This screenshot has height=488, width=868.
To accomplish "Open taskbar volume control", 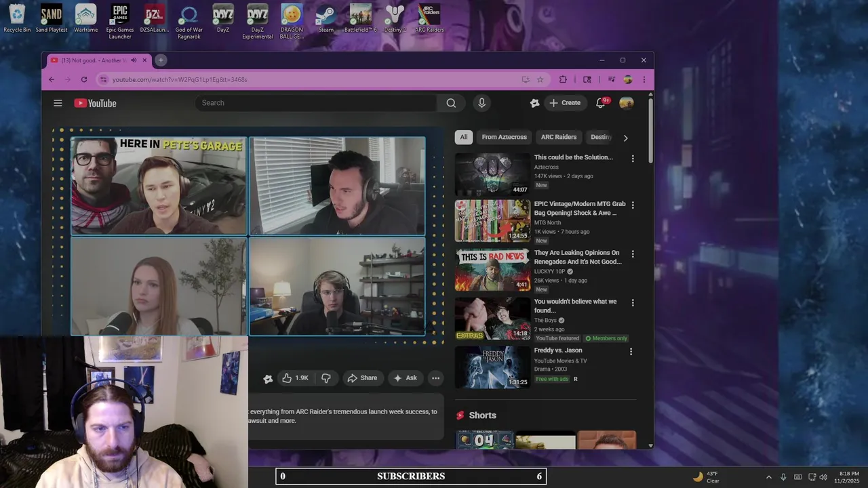I will pos(823,477).
